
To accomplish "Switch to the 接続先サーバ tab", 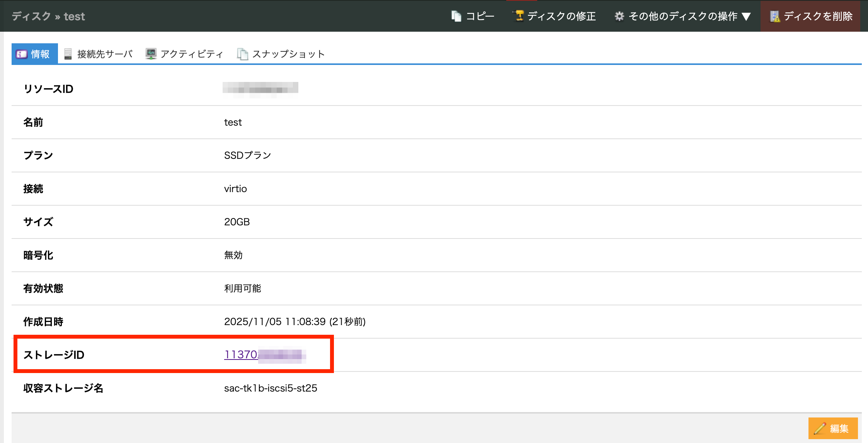I will [105, 54].
